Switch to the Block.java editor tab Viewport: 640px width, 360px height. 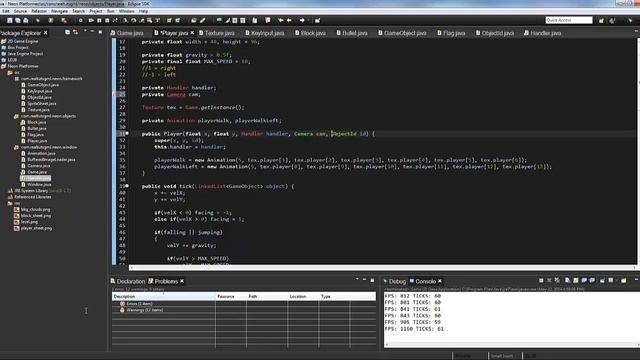click(310, 33)
